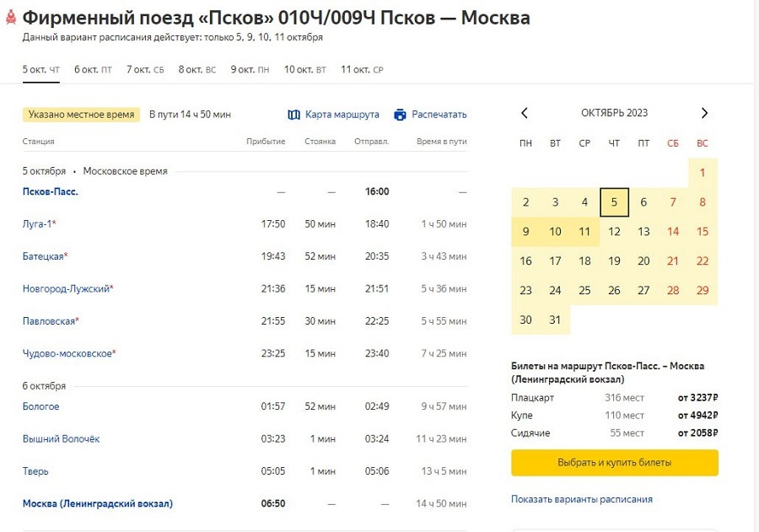Click the Распечатать link

point(439,115)
